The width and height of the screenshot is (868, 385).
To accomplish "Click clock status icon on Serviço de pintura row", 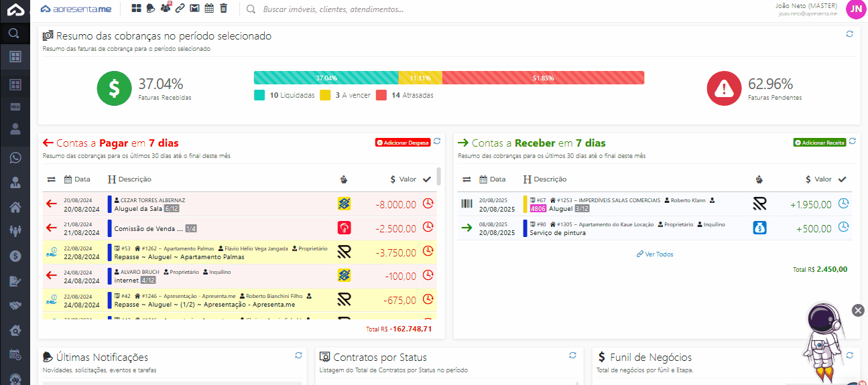I will [844, 228].
